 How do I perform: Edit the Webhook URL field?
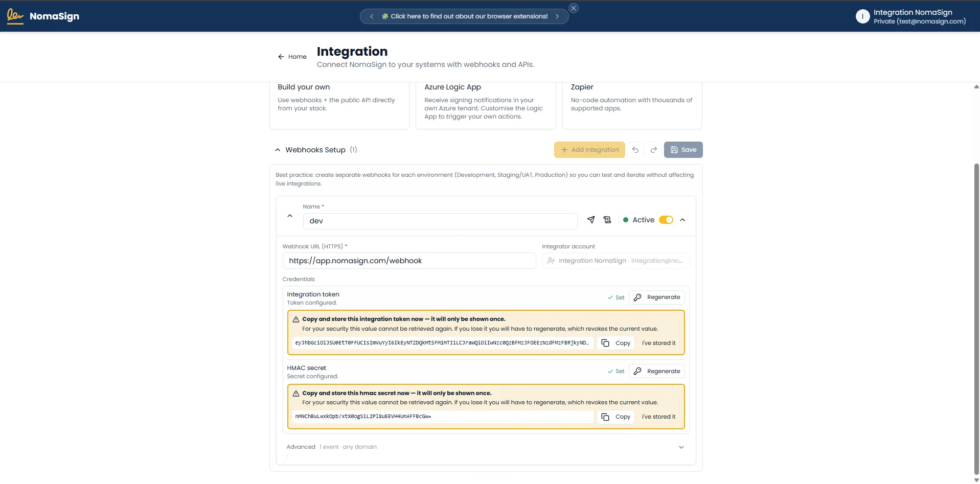409,261
